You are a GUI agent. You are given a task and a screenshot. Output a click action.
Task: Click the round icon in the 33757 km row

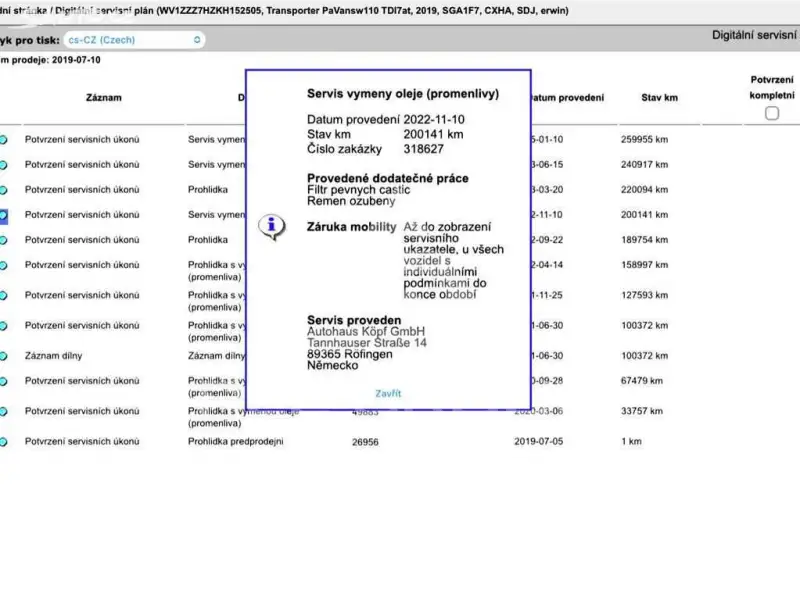3,411
